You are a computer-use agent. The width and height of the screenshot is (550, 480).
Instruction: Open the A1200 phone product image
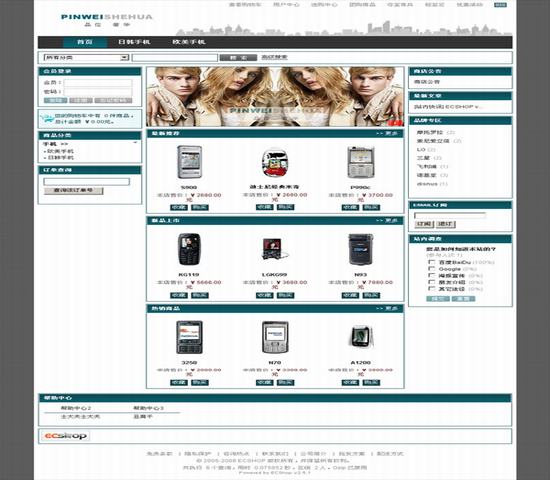361,336
